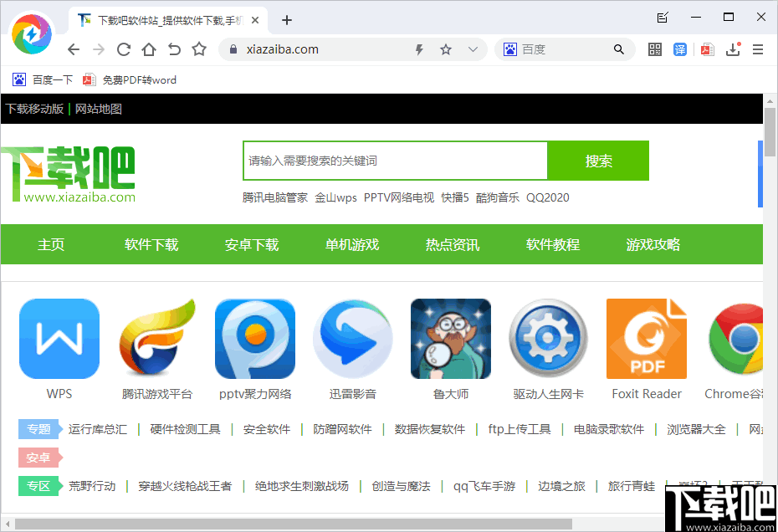
Task: Click the horizontal scrollbar thumb
Action: pyautogui.click(x=293, y=524)
